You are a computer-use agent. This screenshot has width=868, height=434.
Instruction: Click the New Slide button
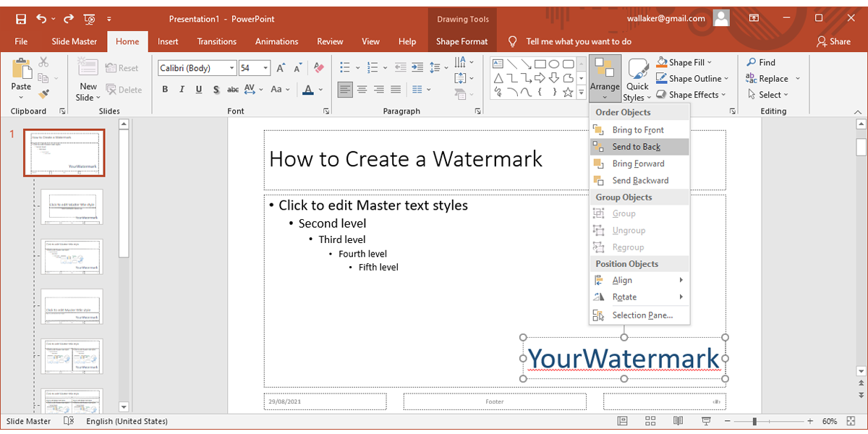point(88,80)
